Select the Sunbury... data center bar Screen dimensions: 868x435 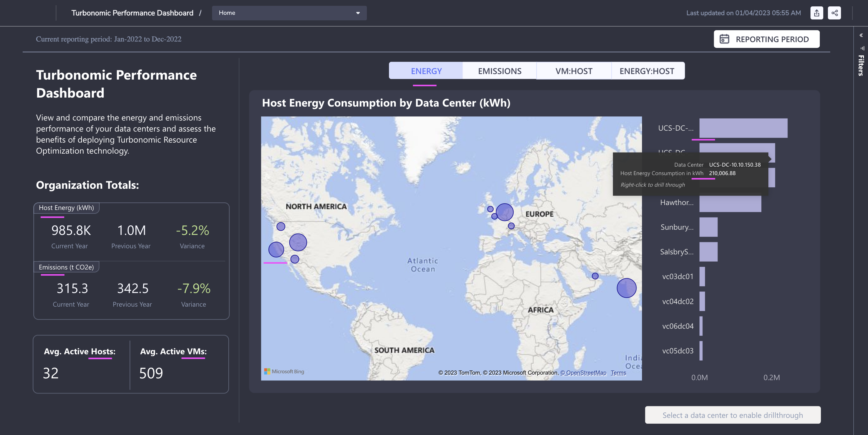pos(708,227)
